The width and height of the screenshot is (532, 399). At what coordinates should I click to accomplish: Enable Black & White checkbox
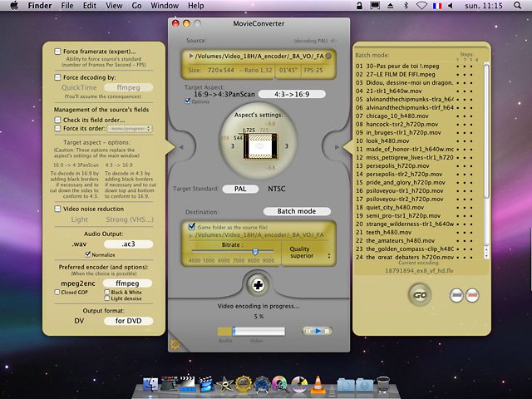pyautogui.click(x=107, y=292)
